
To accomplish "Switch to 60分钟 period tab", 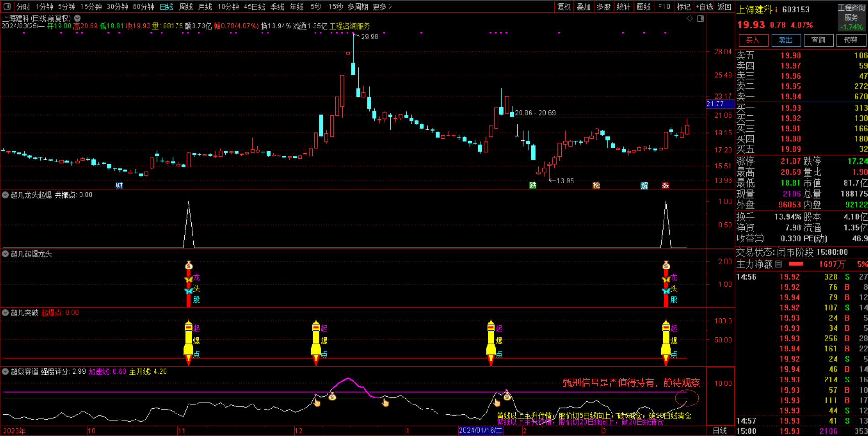I will pos(144,7).
